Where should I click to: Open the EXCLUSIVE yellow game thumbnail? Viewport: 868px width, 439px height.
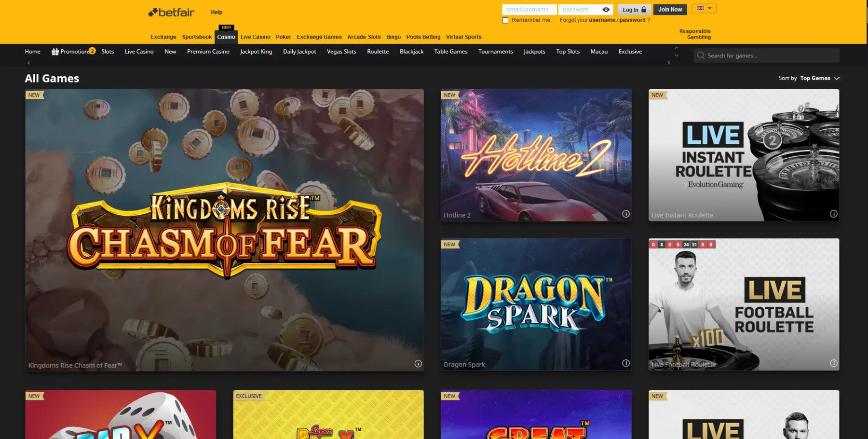coord(328,415)
